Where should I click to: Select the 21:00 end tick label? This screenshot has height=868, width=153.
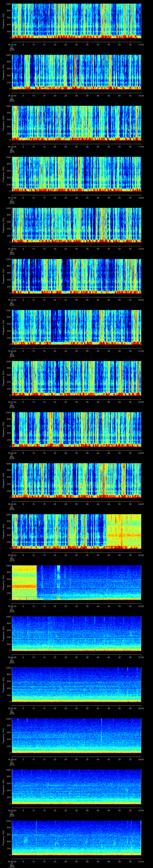pos(141,351)
